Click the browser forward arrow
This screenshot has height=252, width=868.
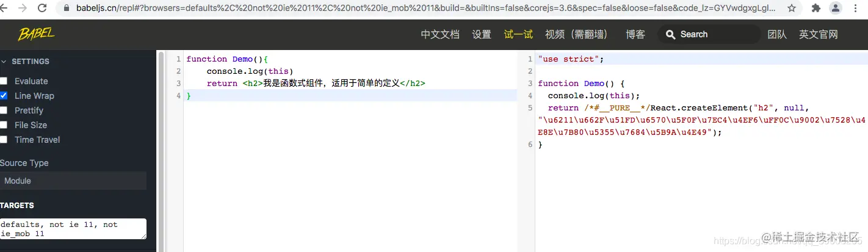[x=23, y=9]
